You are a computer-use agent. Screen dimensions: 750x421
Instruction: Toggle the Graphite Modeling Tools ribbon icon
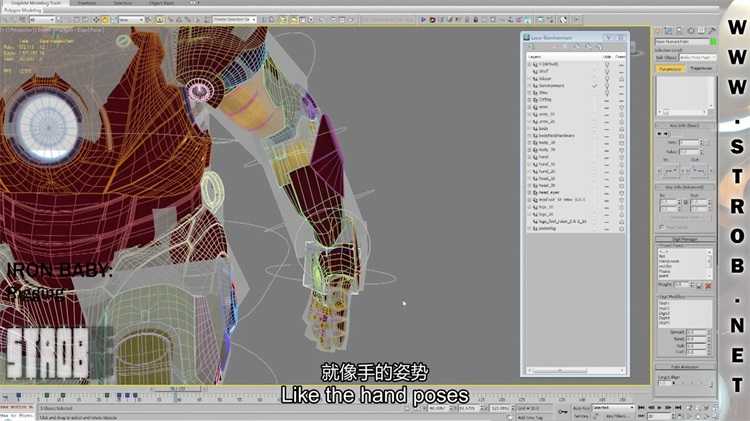tap(293, 20)
